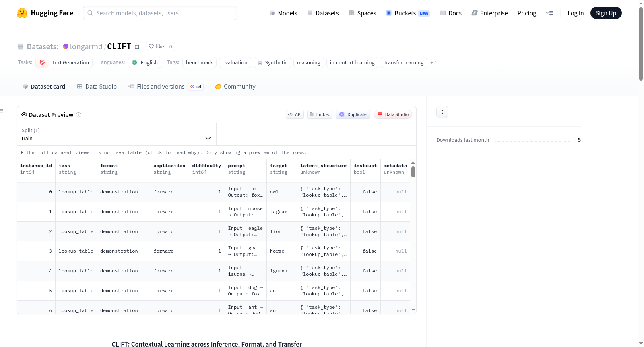The height and width of the screenshot is (347, 644).
Task: Open the Community tab
Action: point(235,86)
